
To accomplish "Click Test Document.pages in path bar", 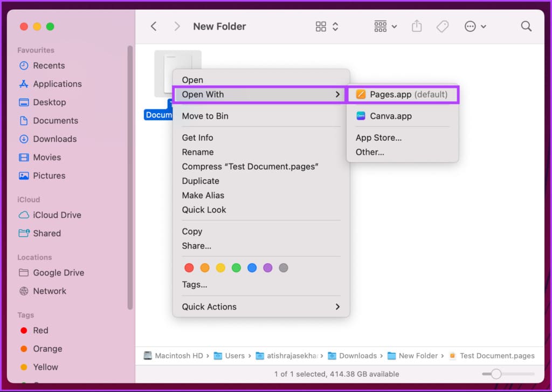I will (x=492, y=356).
